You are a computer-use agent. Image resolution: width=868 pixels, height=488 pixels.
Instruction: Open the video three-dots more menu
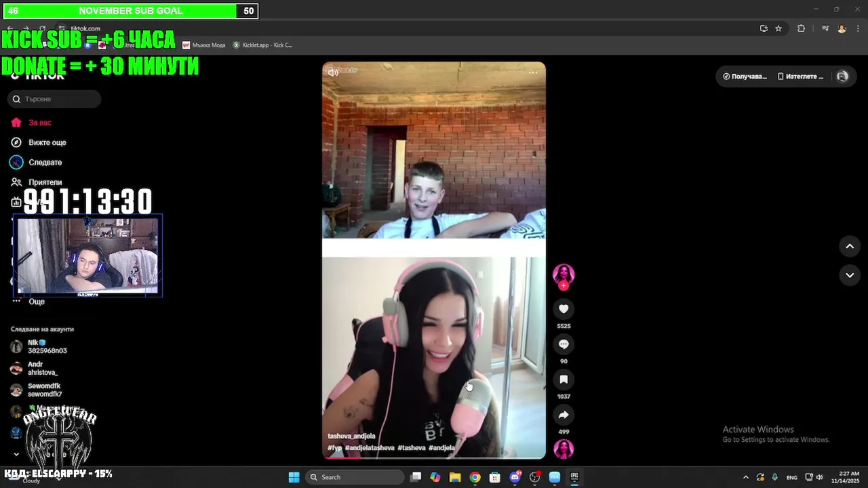pos(533,73)
